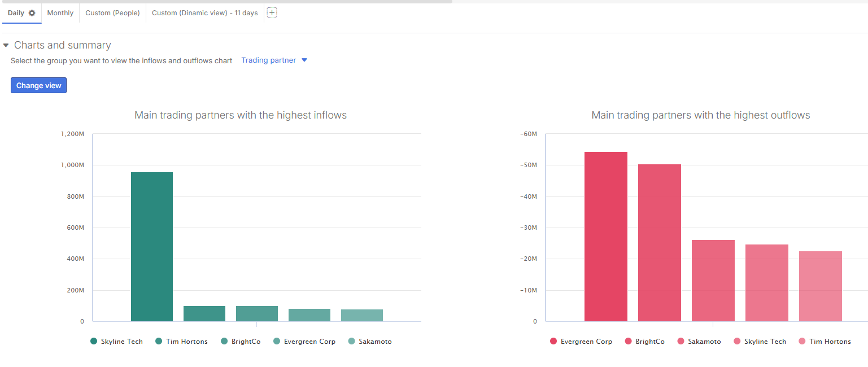Click BrightCo green legend dot in inflows
Image resolution: width=868 pixels, height=367 pixels.
(225, 342)
